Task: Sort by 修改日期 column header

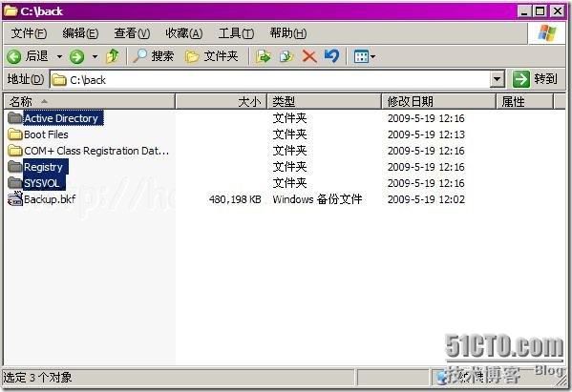Action: (439, 101)
